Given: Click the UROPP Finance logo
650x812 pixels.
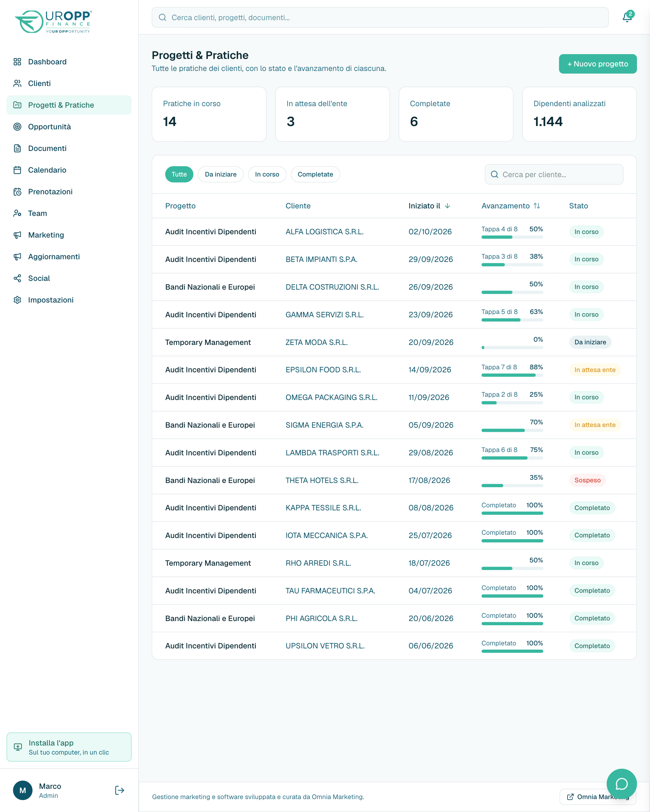Looking at the screenshot, I should click(53, 22).
